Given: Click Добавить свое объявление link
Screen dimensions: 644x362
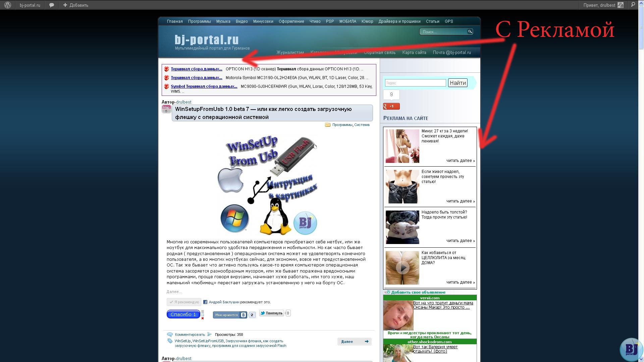Looking at the screenshot, I should pyautogui.click(x=418, y=292).
